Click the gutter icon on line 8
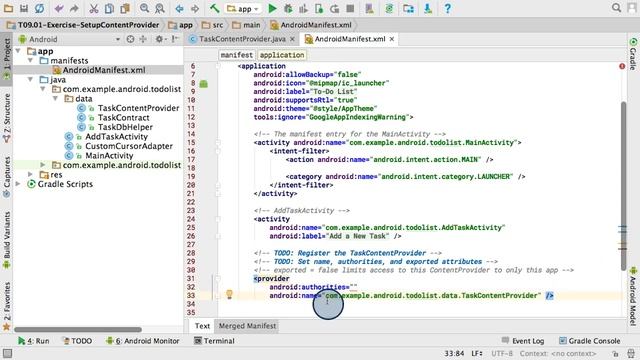This screenshot has height=360, width=640. click(x=204, y=84)
